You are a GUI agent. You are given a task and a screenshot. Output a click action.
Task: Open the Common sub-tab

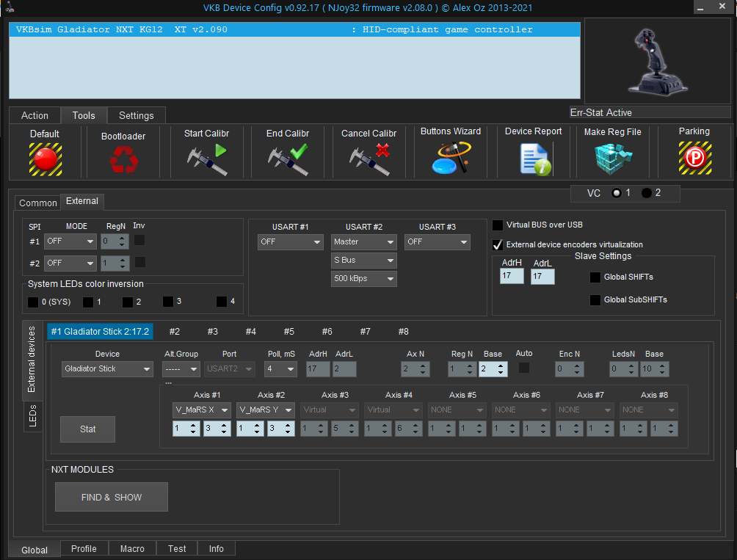point(37,203)
